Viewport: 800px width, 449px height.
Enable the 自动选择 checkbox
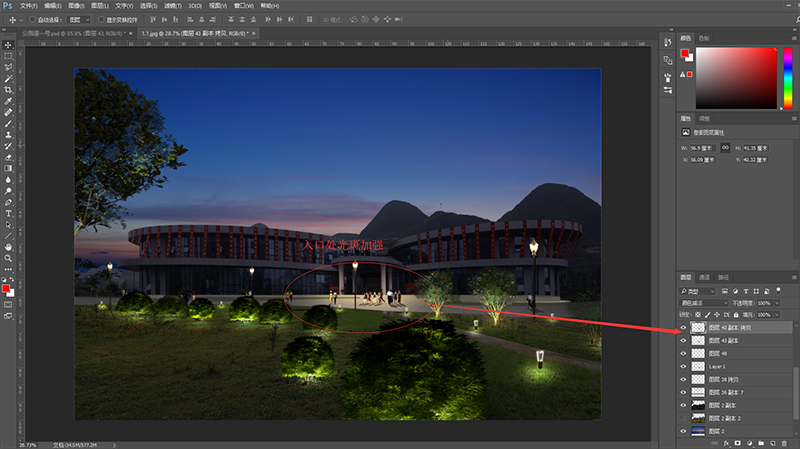tap(32, 19)
